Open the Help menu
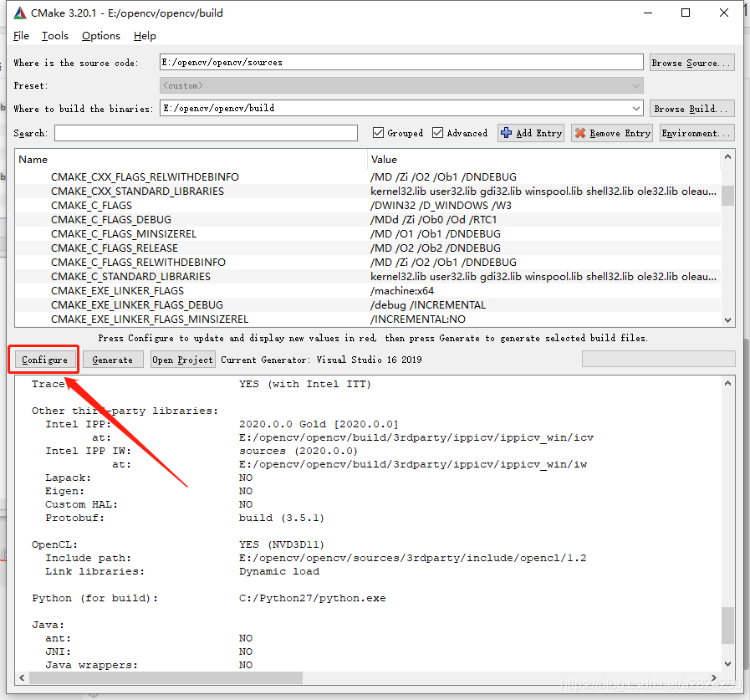Screen dimensions: 750x700 click(x=145, y=36)
